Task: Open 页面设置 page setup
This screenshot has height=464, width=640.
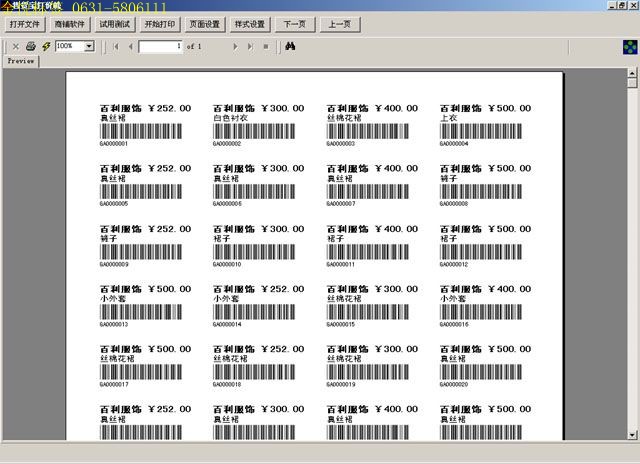Action: pos(205,23)
